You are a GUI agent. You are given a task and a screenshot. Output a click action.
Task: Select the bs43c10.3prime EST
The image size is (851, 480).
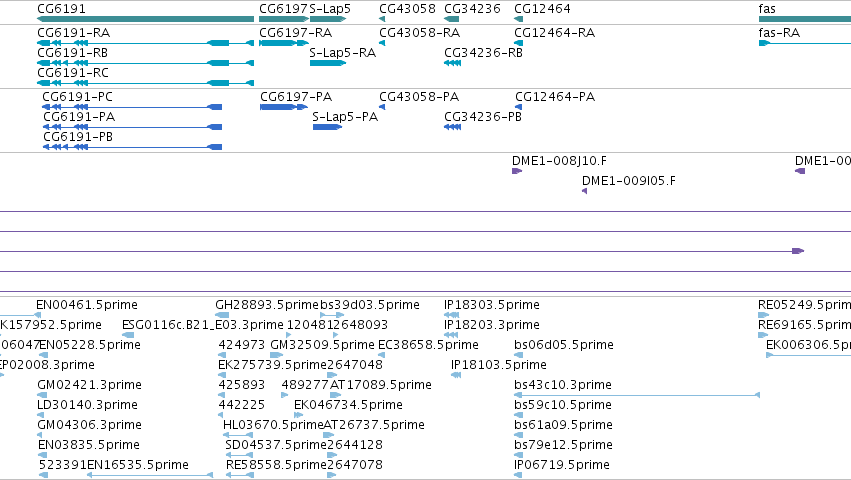coord(637,395)
